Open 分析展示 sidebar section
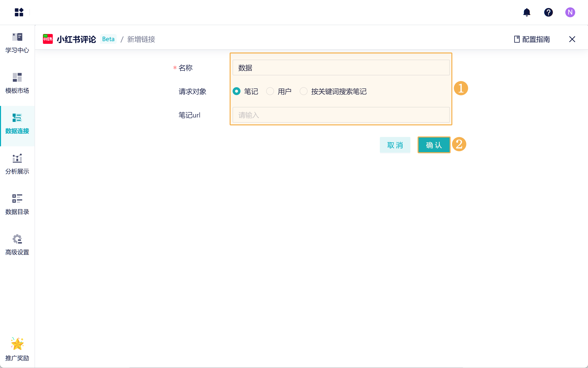 (17, 164)
